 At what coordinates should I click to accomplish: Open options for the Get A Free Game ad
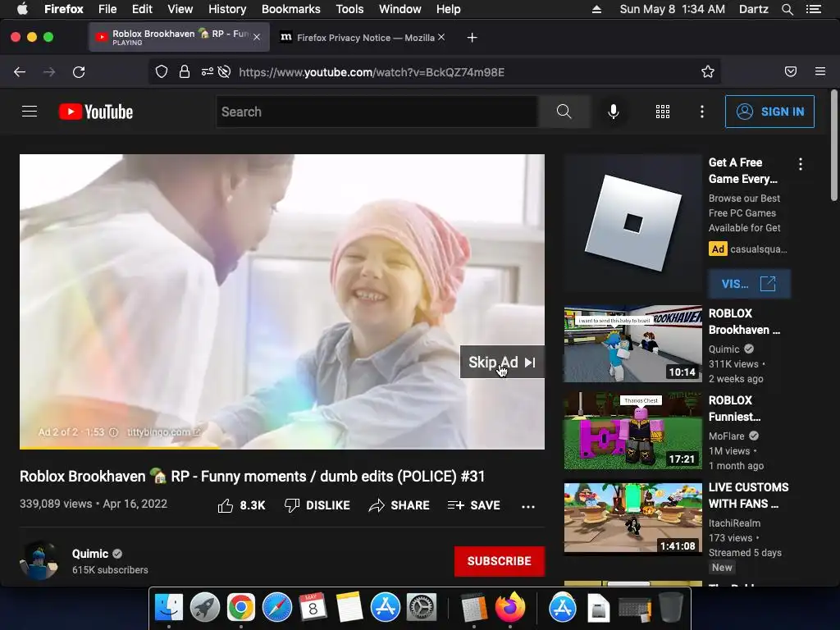point(801,164)
